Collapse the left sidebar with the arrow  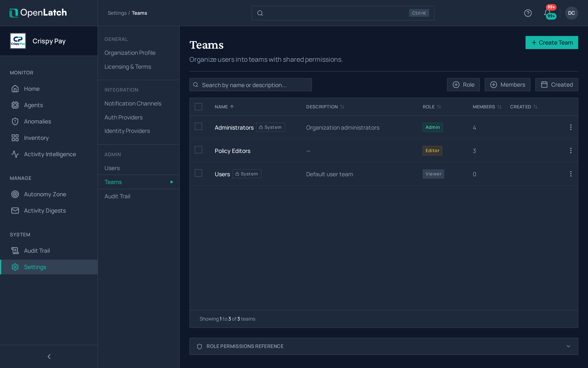point(49,356)
